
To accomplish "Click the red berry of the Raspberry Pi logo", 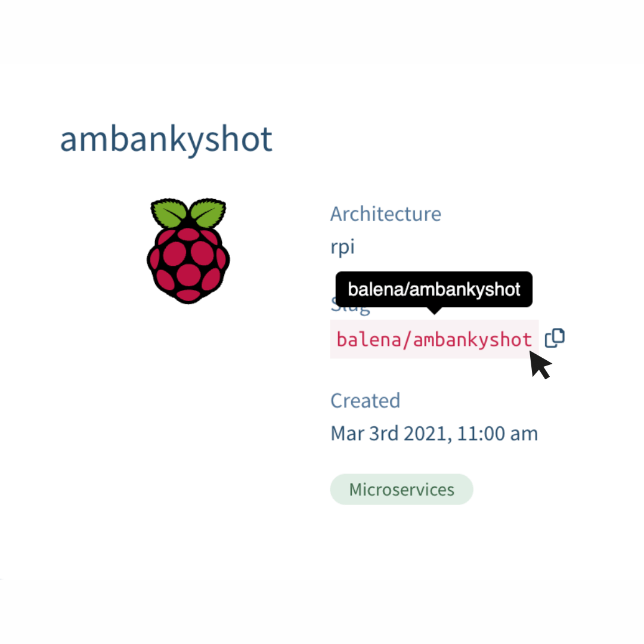I will tap(188, 265).
